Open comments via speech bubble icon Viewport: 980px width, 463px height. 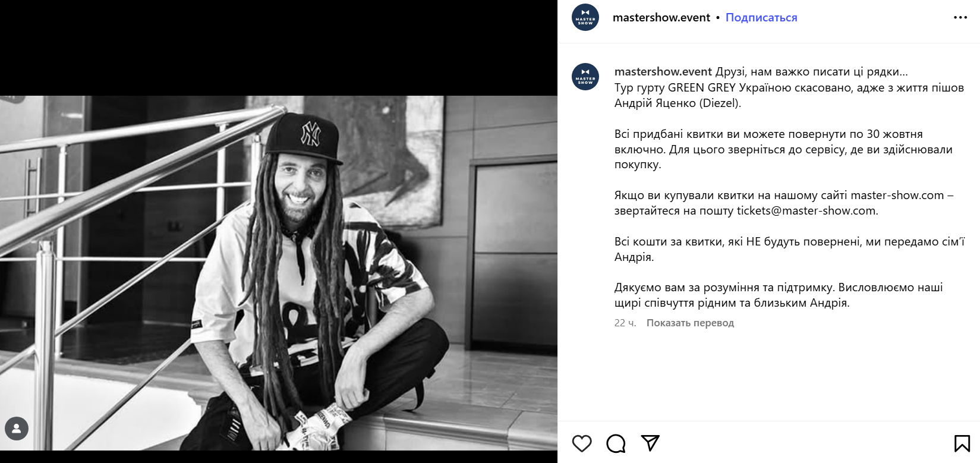[x=616, y=443]
